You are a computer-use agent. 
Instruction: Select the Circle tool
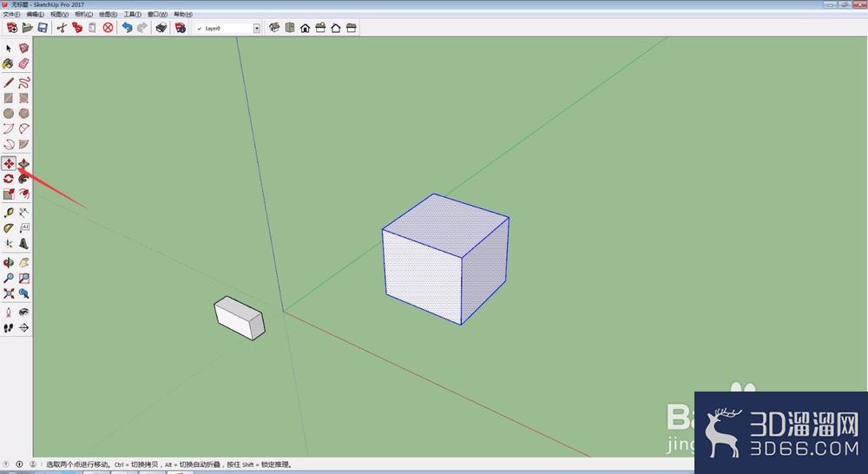(9, 114)
